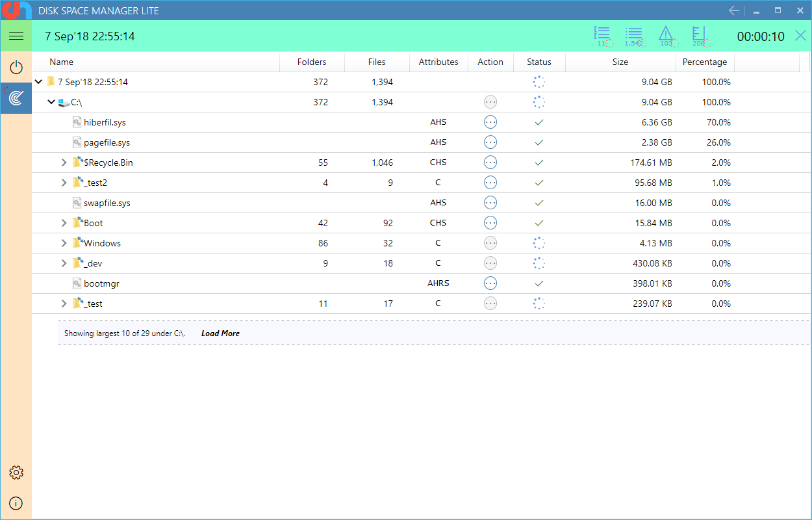This screenshot has height=520, width=812.
Task: Click the 398.01 KB size value
Action: pyautogui.click(x=652, y=283)
